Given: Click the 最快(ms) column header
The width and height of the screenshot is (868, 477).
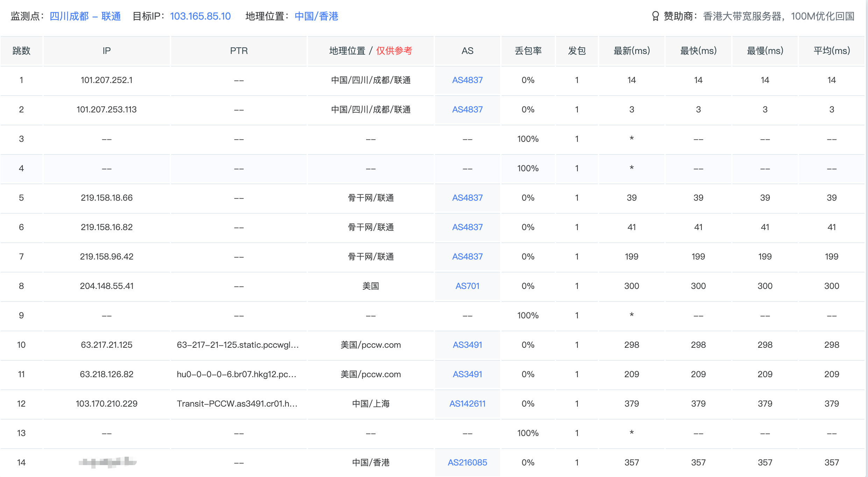Looking at the screenshot, I should (698, 51).
